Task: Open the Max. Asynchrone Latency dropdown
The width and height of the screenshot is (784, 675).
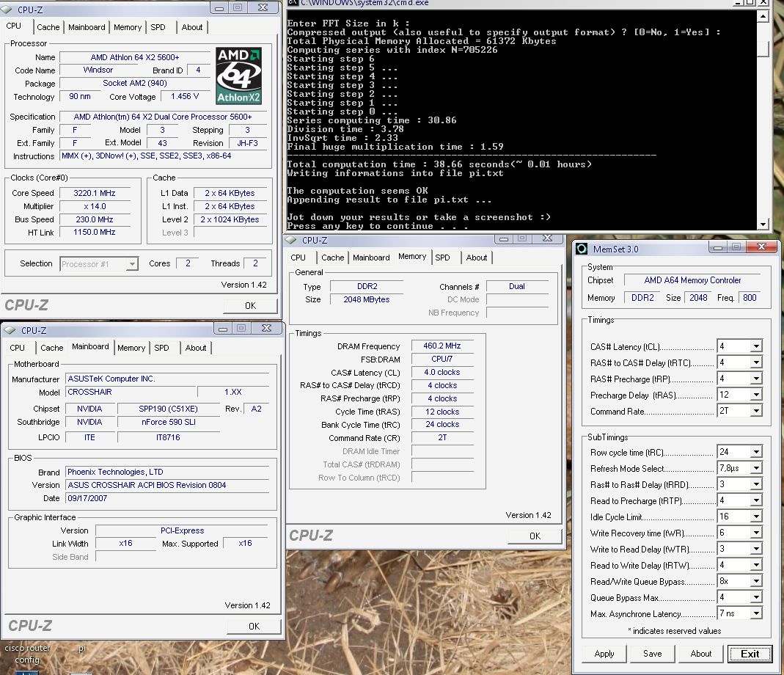Action: pos(756,613)
